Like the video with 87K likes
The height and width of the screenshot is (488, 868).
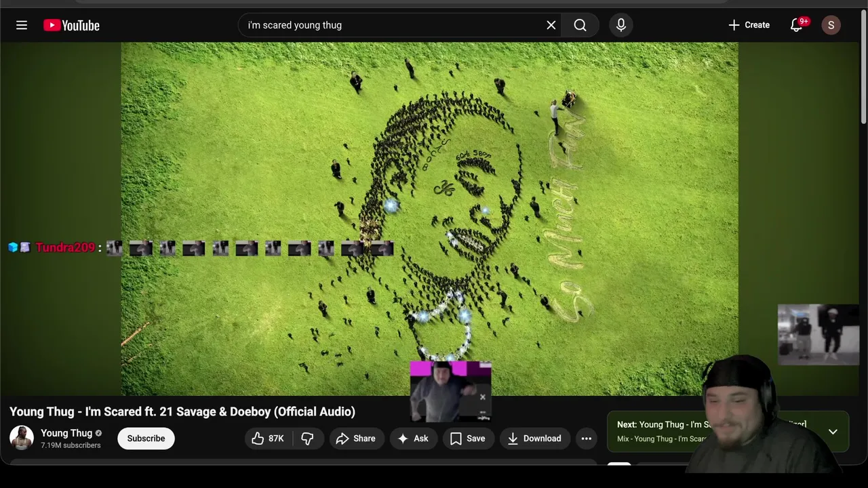click(267, 439)
